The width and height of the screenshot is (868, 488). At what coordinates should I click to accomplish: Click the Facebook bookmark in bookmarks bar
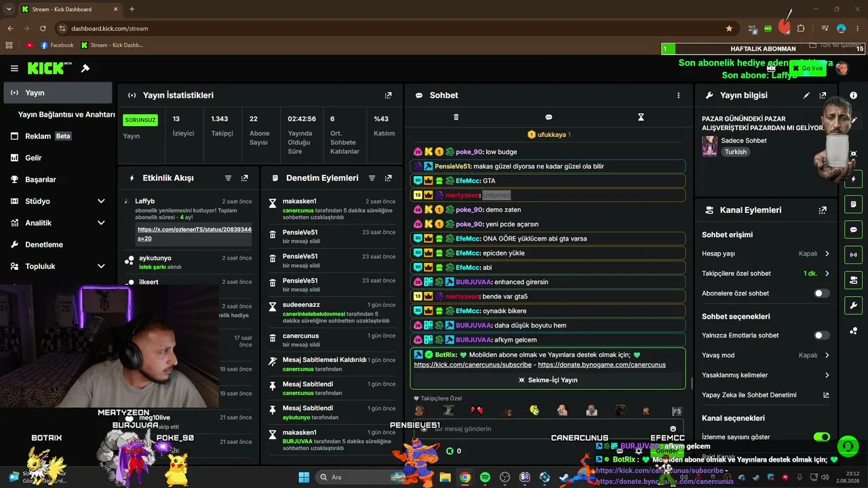[57, 45]
